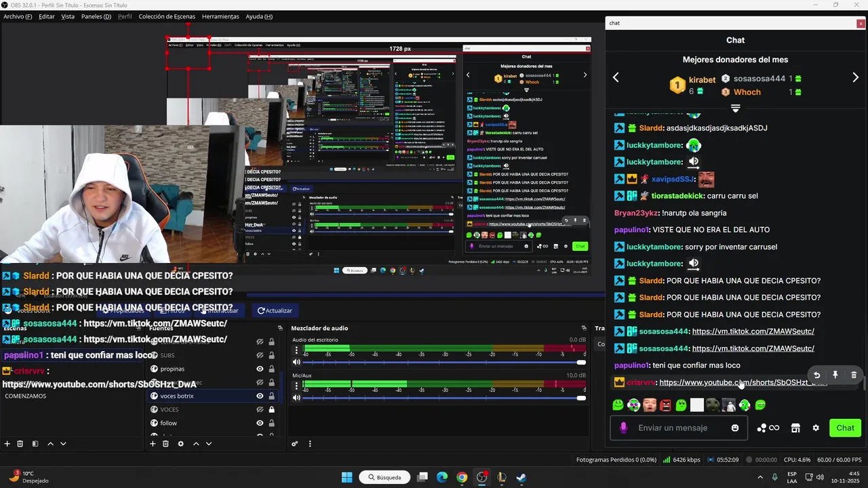Screen dimensions: 868x488
Task: Collapse the top donors panel handle
Action: [x=735, y=108]
